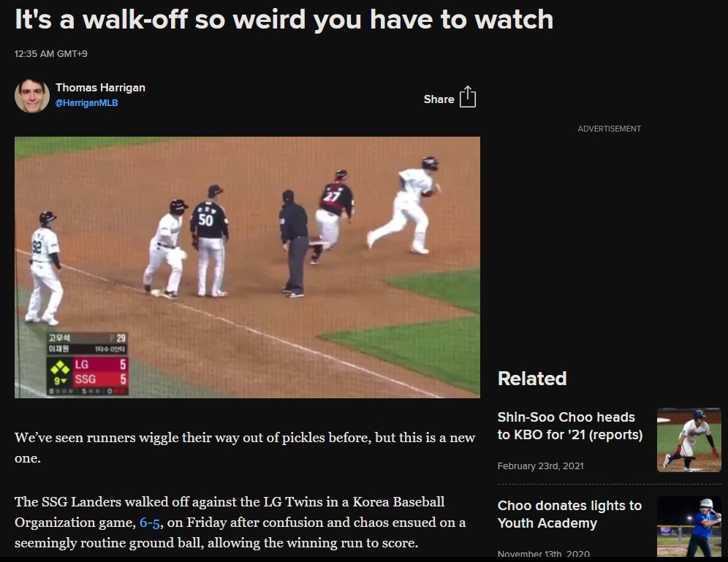Image resolution: width=728 pixels, height=562 pixels.
Task: Open 'Shin-Soo Choo heads to KBO' article
Action: click(x=569, y=425)
